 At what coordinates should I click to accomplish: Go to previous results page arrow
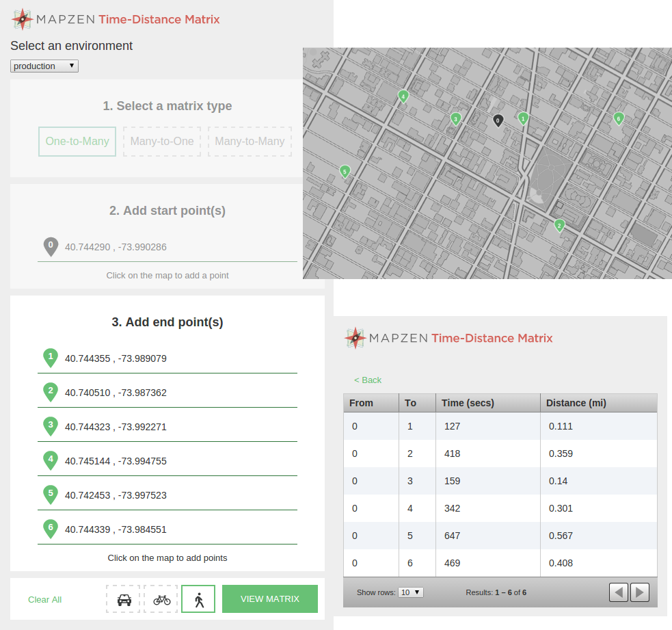pos(619,592)
